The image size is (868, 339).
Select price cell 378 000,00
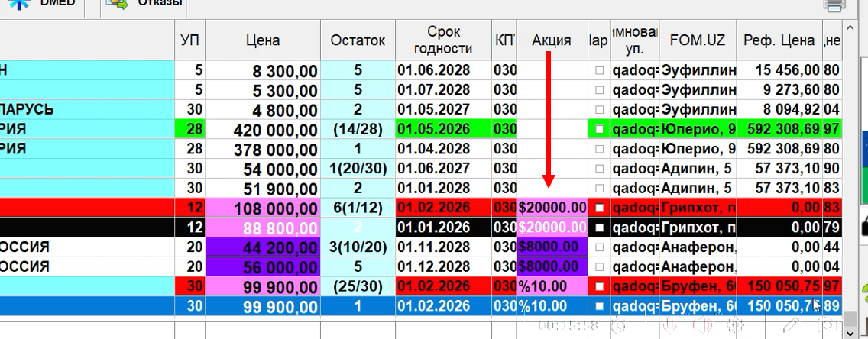(x=263, y=149)
